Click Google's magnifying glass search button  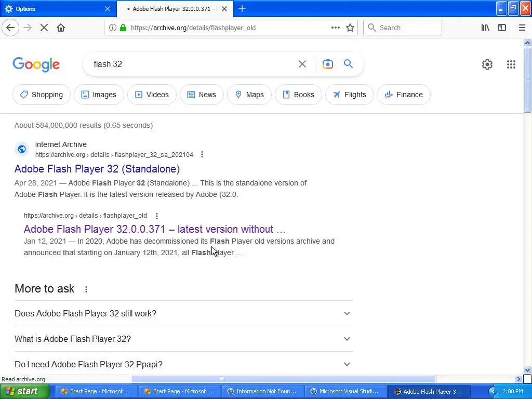click(x=348, y=63)
